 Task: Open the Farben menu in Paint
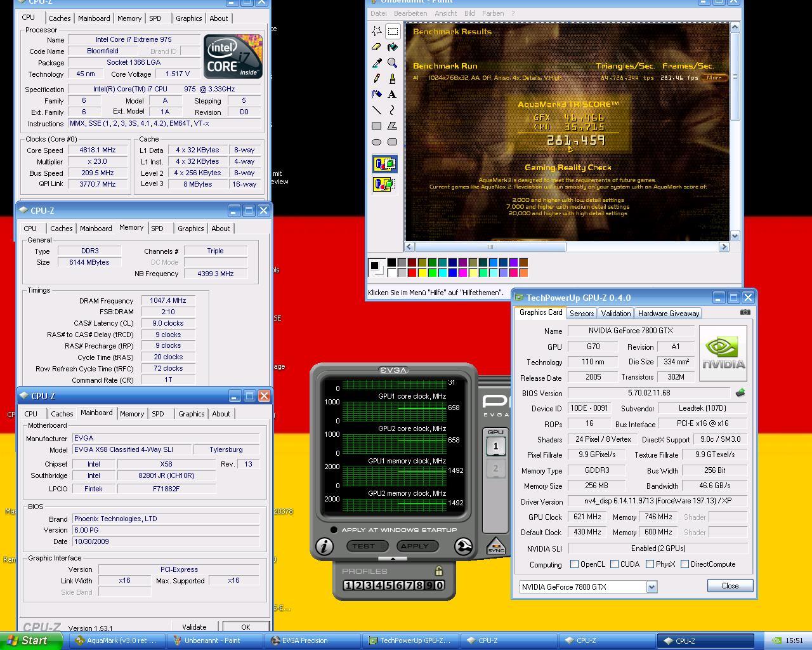tap(493, 13)
